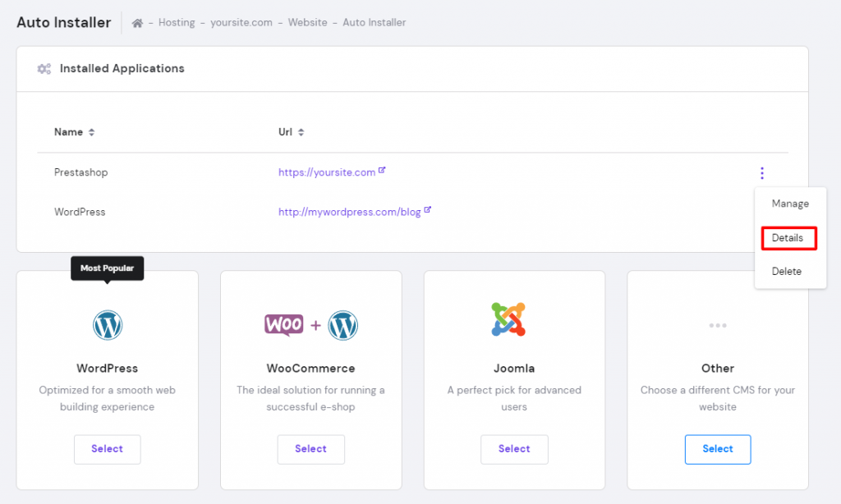Screen dimensions: 841x504
Task: Open the blog URL via its external link icon
Action: (x=426, y=209)
